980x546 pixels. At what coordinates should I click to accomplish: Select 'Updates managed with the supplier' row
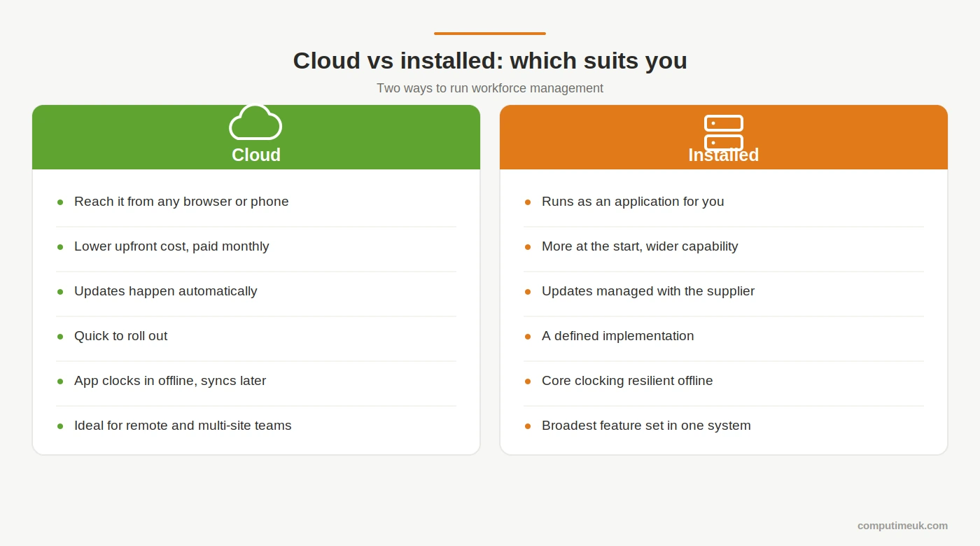pos(724,291)
